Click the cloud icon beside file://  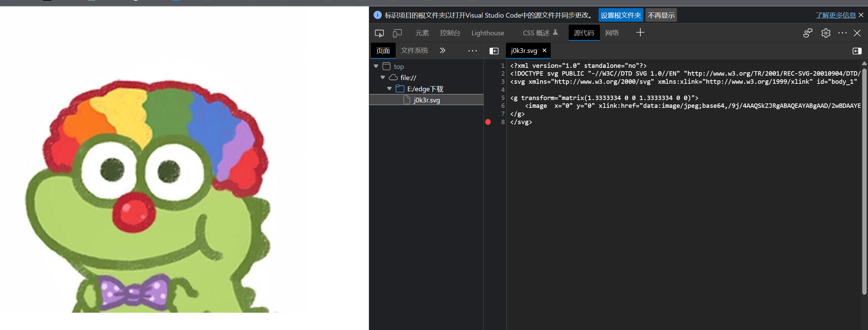point(393,77)
